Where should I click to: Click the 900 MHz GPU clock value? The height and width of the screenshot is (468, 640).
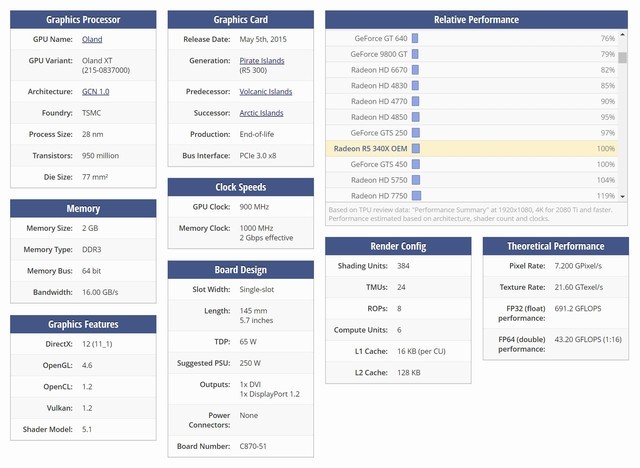coord(254,207)
